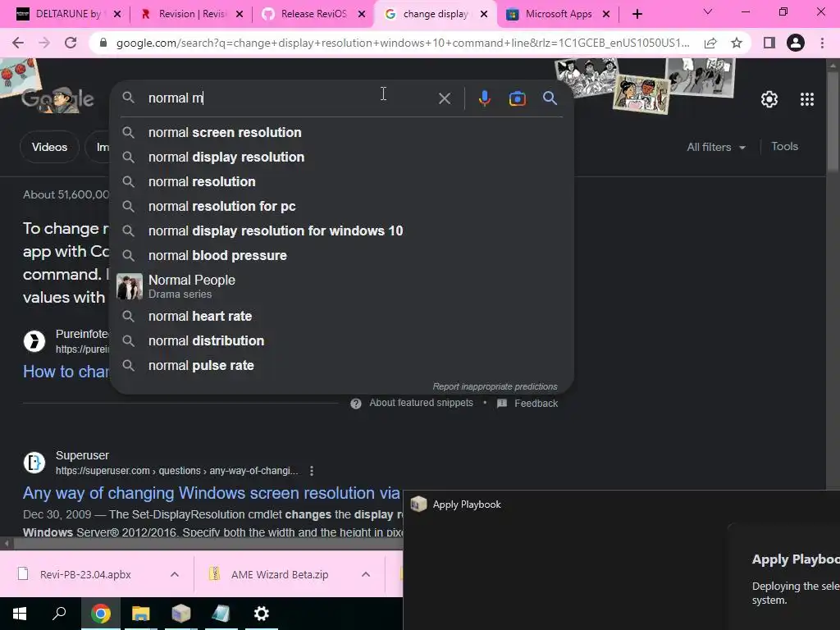Viewport: 840px width, 630px height.
Task: Open the Chrome profile avatar
Action: point(796,43)
